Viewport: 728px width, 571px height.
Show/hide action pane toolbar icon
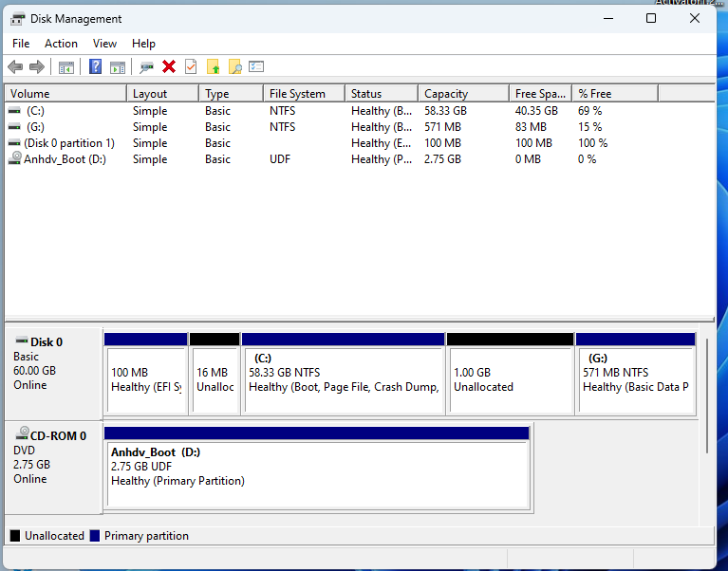(x=118, y=67)
